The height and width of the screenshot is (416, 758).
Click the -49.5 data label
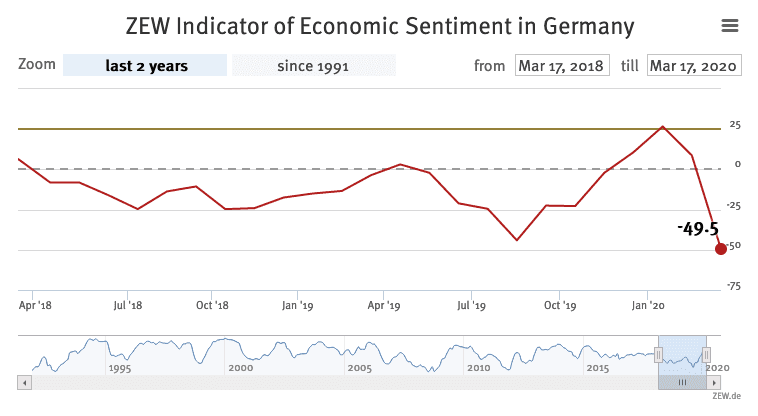(697, 228)
